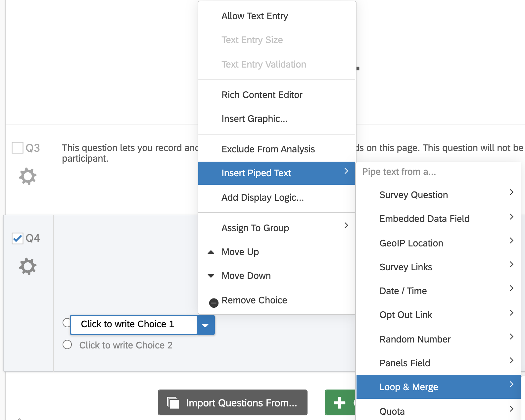This screenshot has width=525, height=420.
Task: Tick the Q3 question checkbox
Action: 18,148
